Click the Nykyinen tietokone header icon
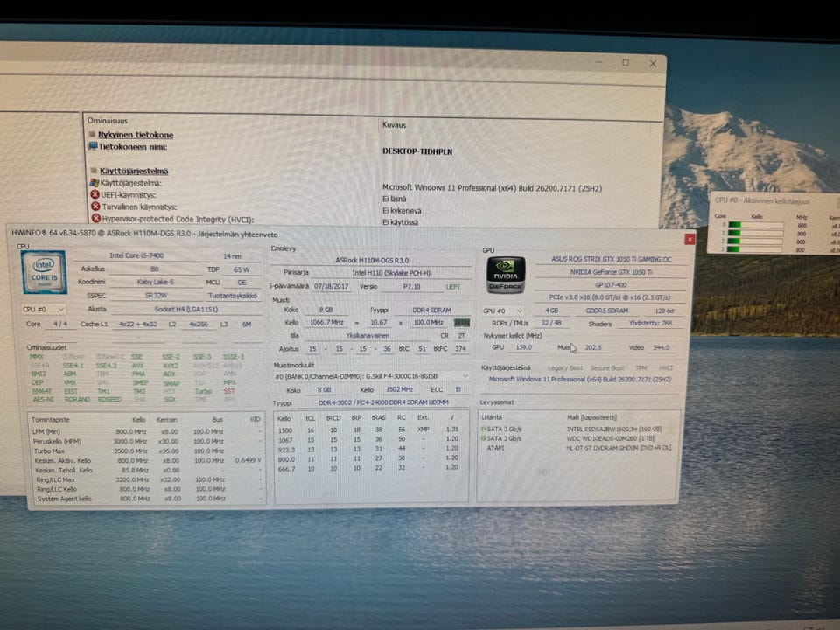 pyautogui.click(x=92, y=134)
